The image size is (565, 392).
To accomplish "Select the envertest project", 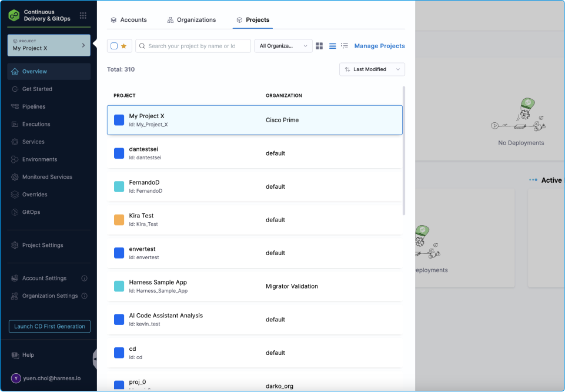I will (x=255, y=253).
